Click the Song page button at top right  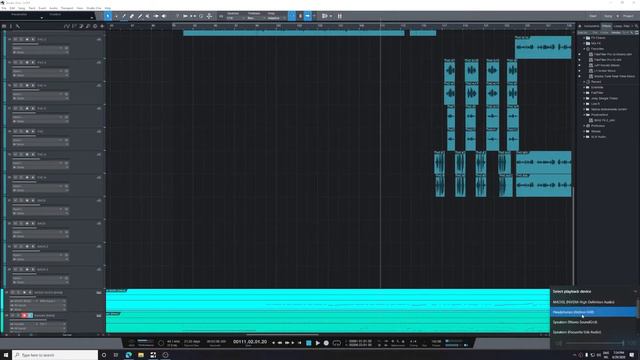[608, 16]
